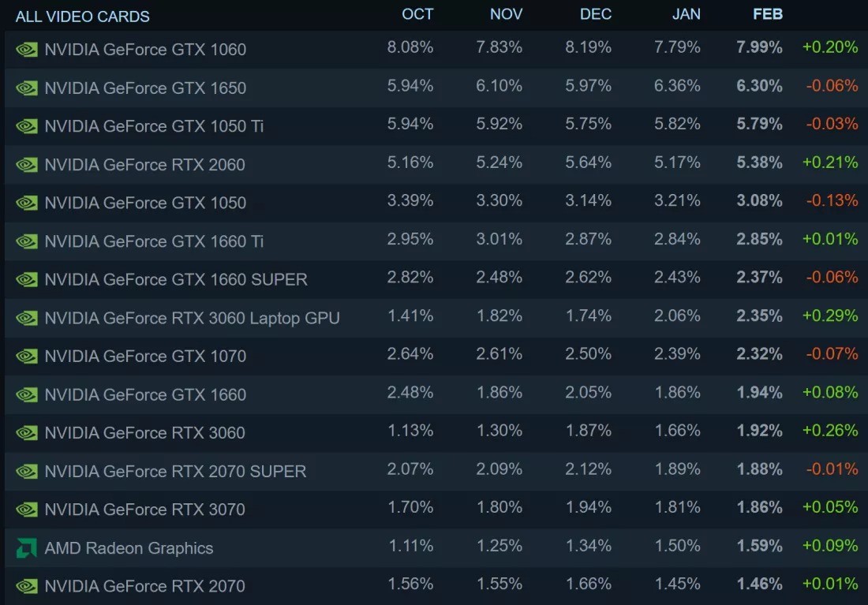Select the OCT column header
Screen dimensions: 868x605
(x=417, y=14)
